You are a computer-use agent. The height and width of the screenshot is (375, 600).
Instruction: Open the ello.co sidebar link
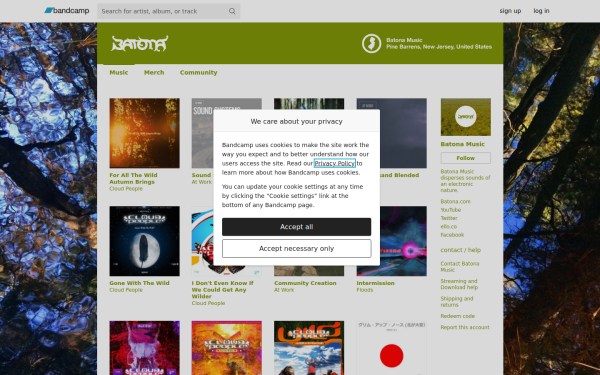[448, 227]
